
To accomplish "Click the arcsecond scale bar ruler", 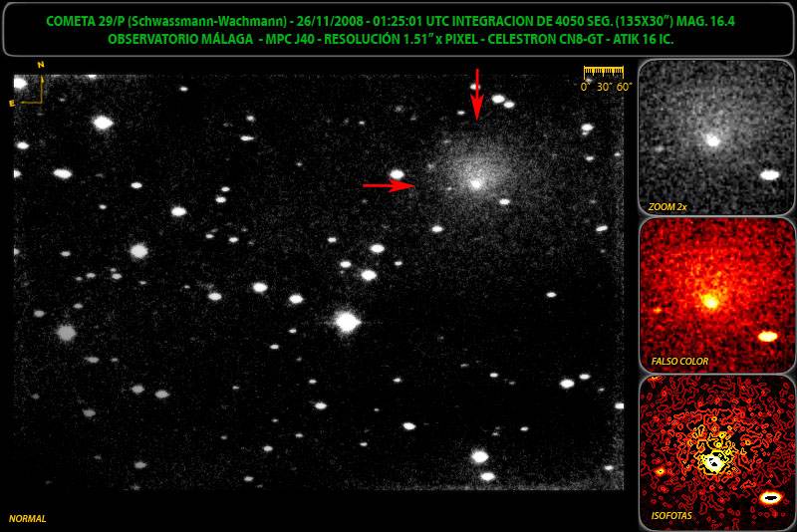I will [x=604, y=71].
